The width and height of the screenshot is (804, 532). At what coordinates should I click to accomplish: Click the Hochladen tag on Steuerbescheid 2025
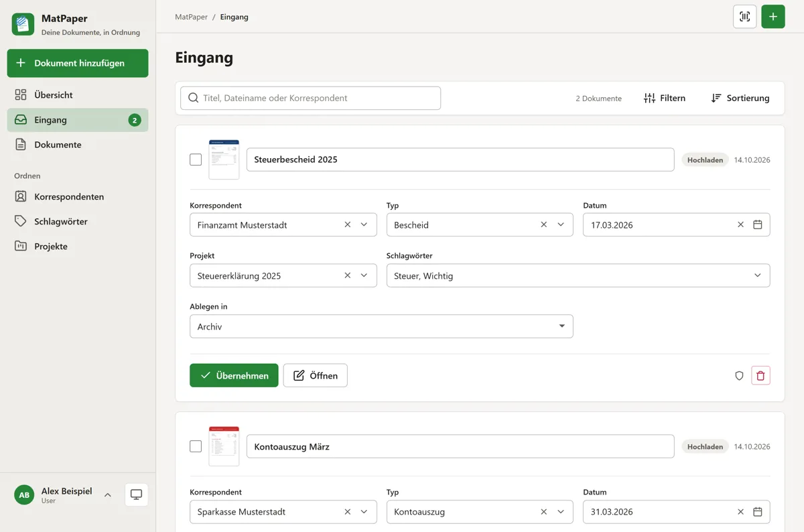tap(705, 160)
